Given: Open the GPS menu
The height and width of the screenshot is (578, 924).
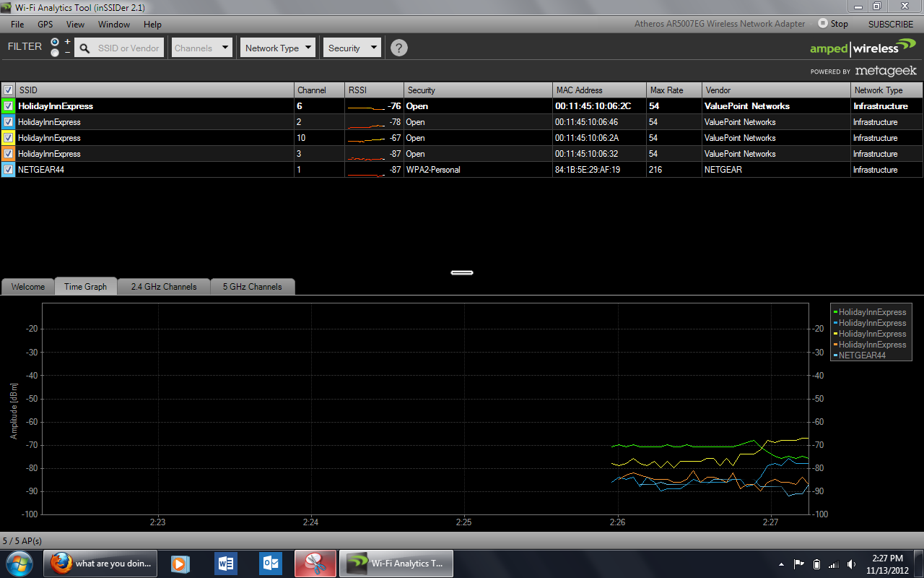Looking at the screenshot, I should (45, 24).
